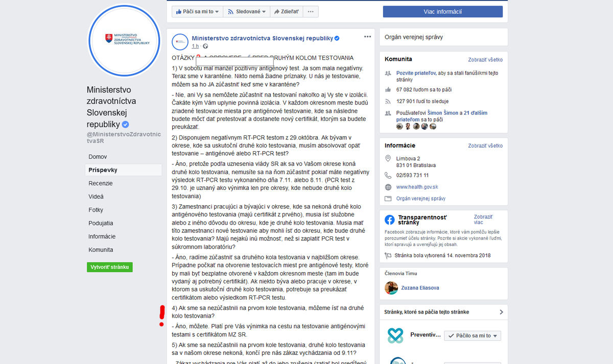Click Zuzana Eliasova's profile avatar
The width and height of the screenshot is (613, 364).
point(391,288)
